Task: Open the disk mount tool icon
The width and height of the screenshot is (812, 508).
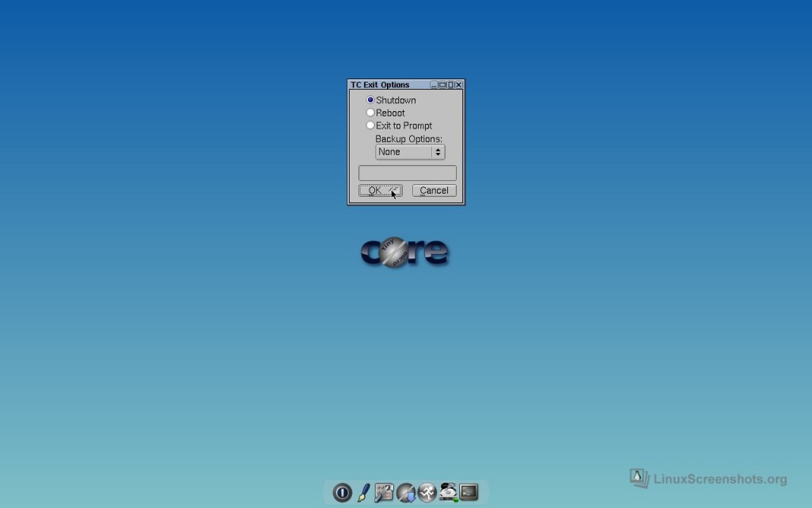Action: [x=447, y=493]
